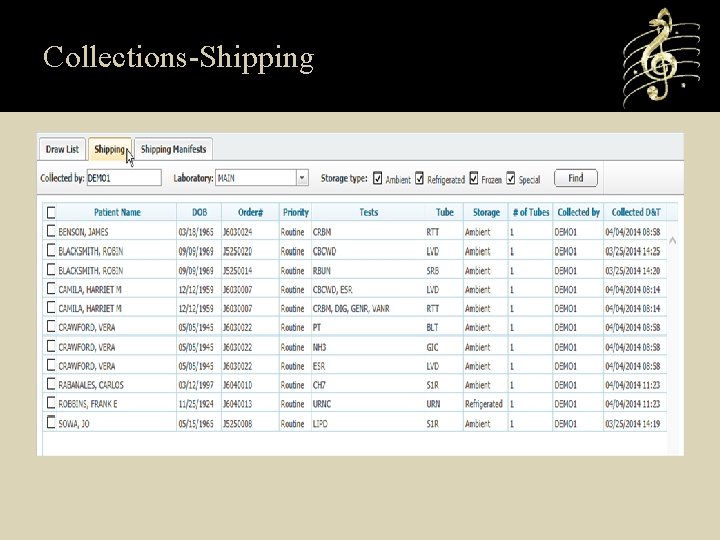This screenshot has width=720, height=540.
Task: Click order number J6030024
Action: pyautogui.click(x=237, y=232)
